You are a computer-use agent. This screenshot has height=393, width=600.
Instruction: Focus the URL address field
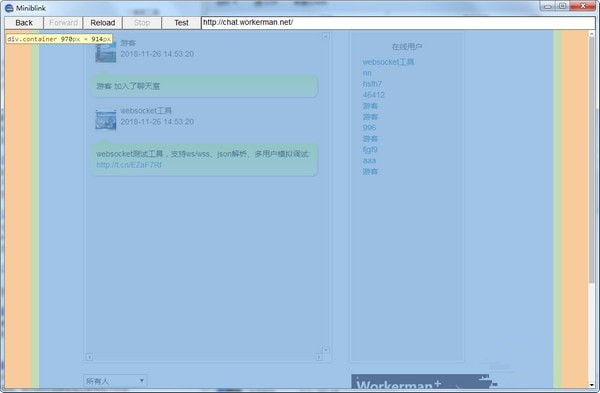point(398,23)
